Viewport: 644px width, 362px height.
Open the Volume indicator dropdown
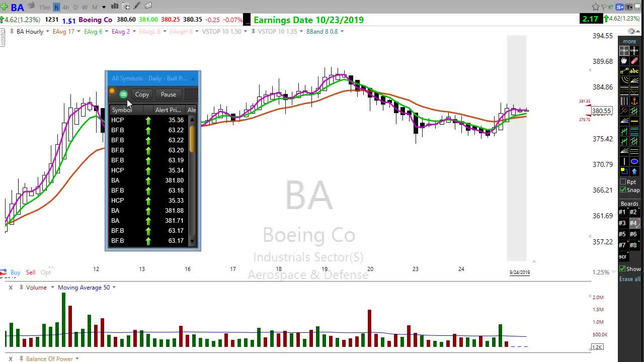pos(52,287)
